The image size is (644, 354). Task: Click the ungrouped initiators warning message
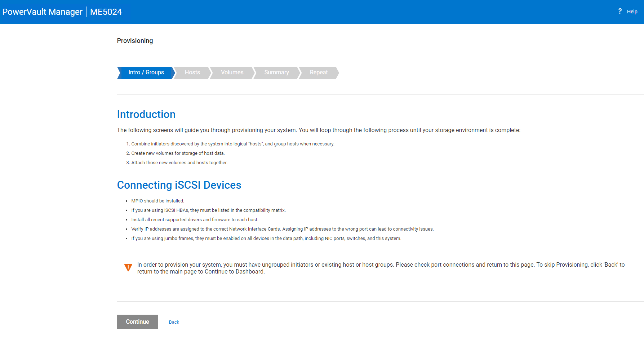[381, 268]
